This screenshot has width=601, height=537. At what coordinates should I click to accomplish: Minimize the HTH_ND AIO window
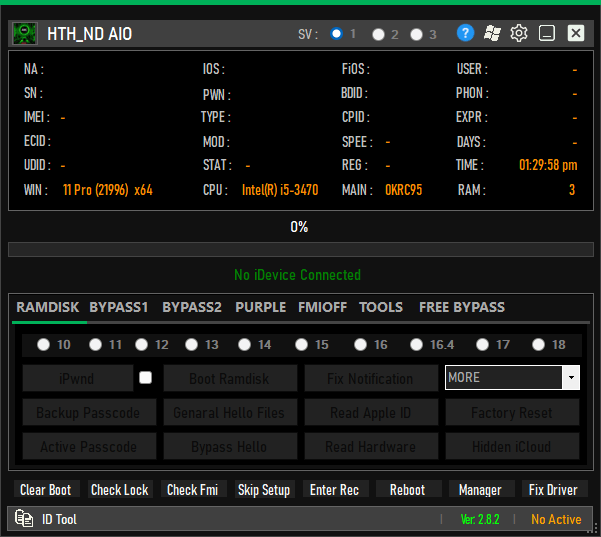(x=547, y=33)
